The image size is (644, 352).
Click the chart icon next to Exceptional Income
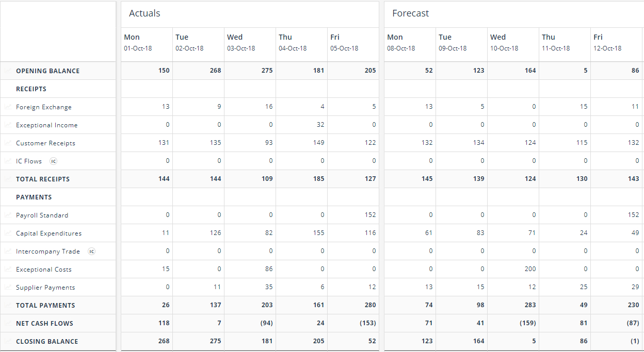coord(8,125)
